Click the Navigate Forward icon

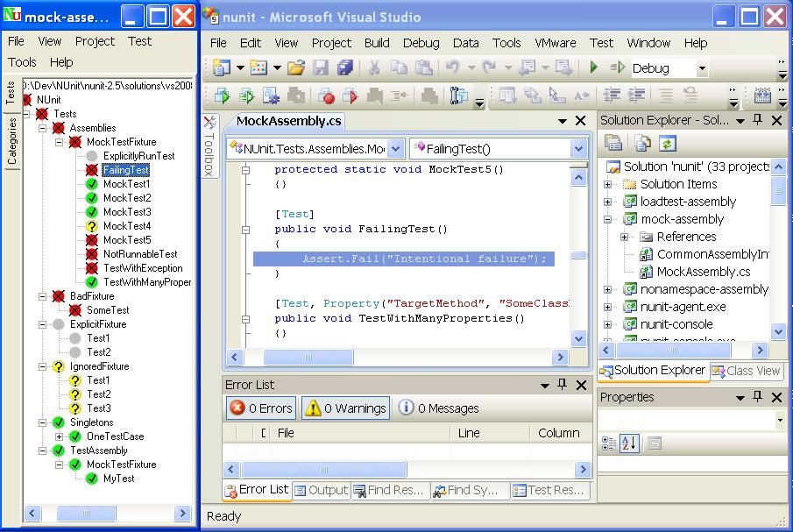tap(564, 67)
